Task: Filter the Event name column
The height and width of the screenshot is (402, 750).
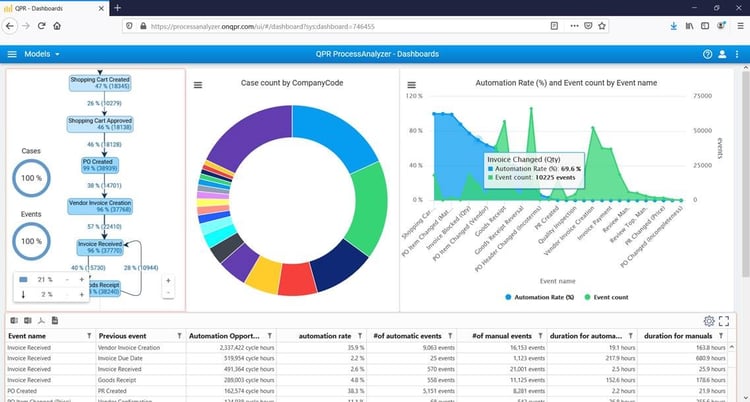Action: [x=89, y=336]
